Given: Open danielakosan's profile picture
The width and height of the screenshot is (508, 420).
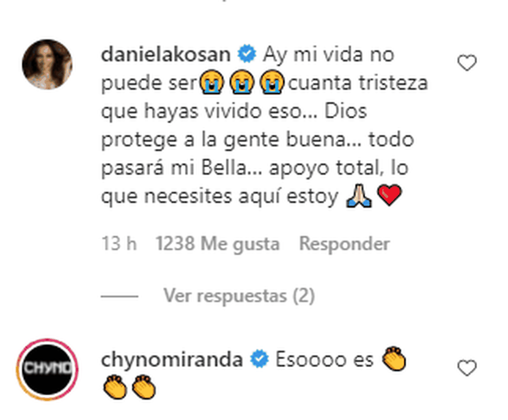Looking at the screenshot, I should (x=47, y=64).
